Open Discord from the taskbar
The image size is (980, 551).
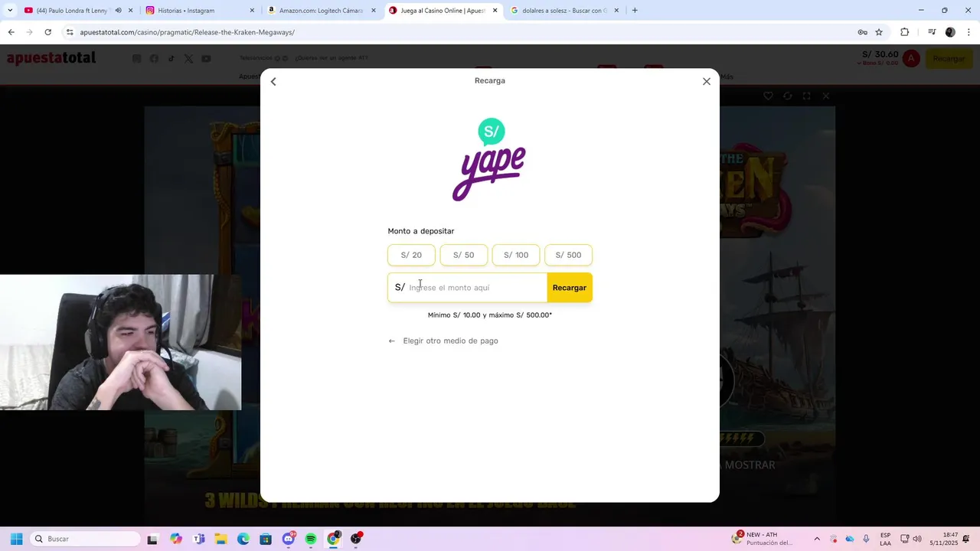pos(289,539)
